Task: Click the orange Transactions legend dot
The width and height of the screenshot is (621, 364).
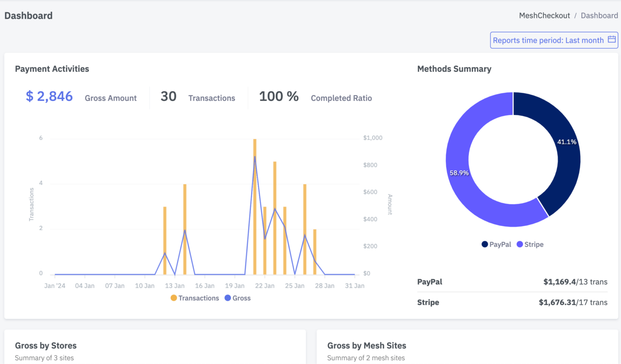Action: pos(173,298)
